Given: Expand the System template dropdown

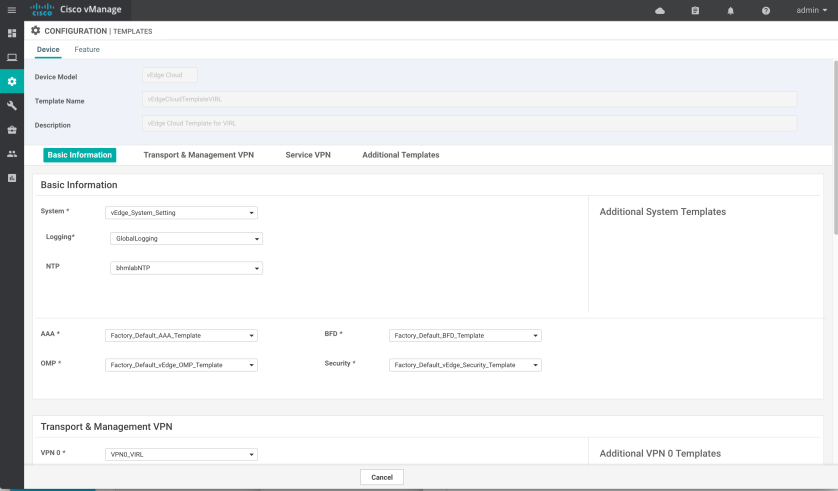Looking at the screenshot, I should pyautogui.click(x=181, y=212).
